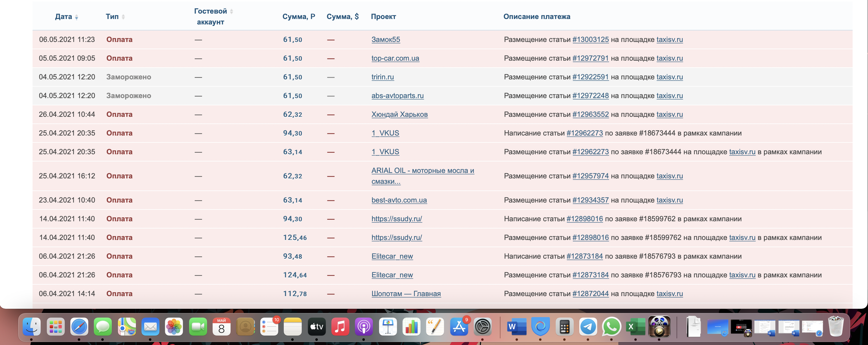Viewport: 868px width, 345px height.
Task: Open the Trash in the Dock
Action: tap(836, 327)
